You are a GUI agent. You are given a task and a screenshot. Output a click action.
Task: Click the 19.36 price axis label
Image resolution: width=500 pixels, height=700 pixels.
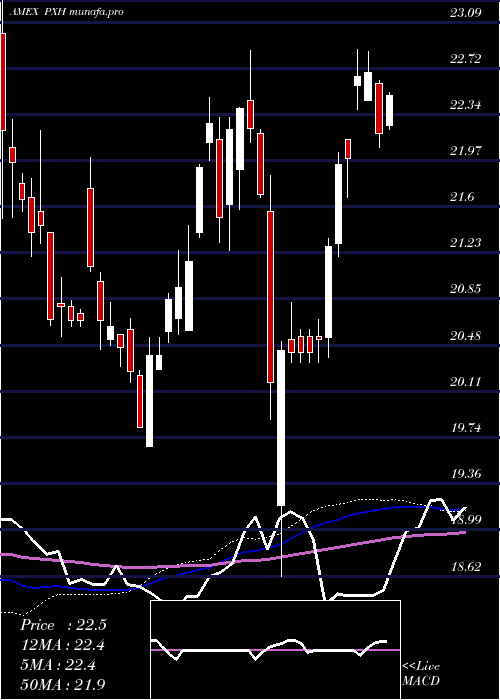pyautogui.click(x=466, y=474)
